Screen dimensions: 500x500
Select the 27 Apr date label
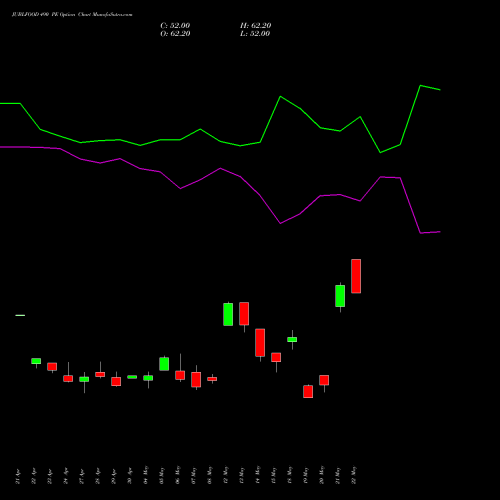coord(82,477)
